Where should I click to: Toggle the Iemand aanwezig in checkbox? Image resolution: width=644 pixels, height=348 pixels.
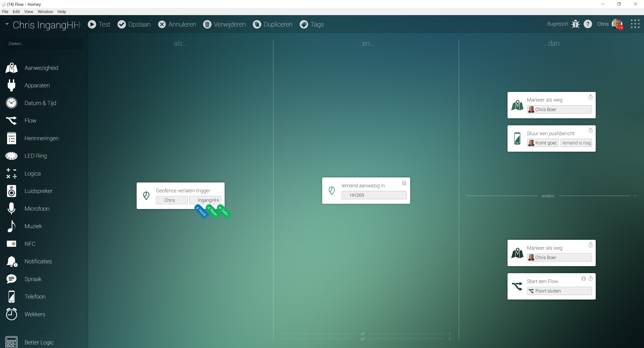click(x=404, y=183)
